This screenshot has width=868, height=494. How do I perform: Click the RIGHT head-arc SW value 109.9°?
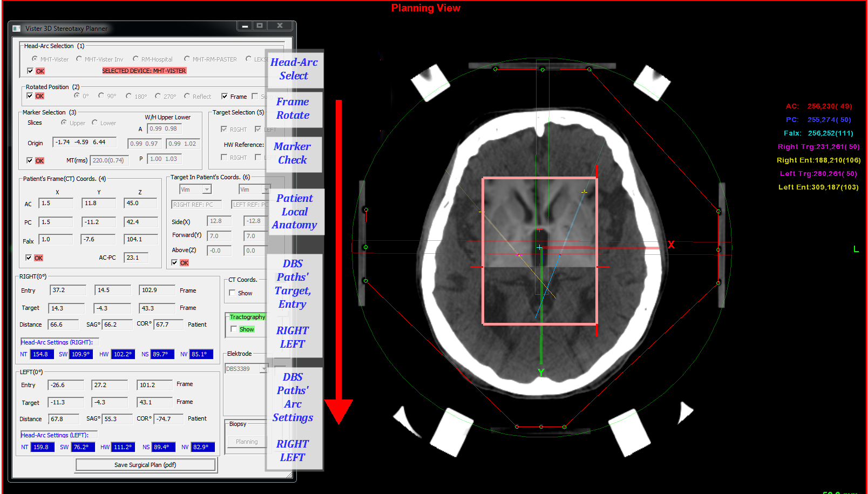(x=81, y=354)
